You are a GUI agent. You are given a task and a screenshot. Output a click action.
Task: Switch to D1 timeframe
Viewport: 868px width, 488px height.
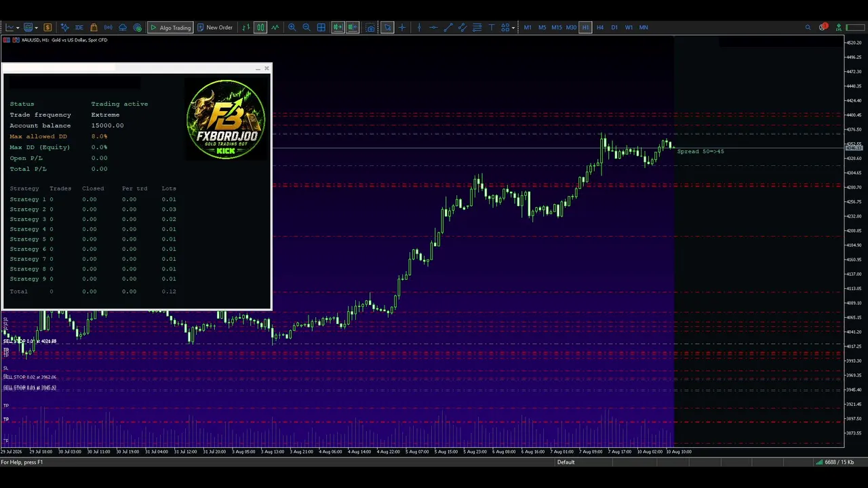tap(614, 27)
